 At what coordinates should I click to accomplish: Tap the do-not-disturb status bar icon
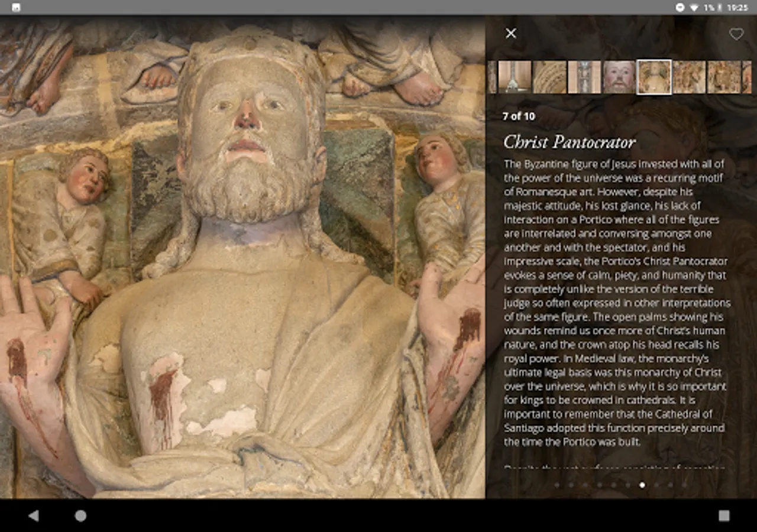tap(680, 8)
